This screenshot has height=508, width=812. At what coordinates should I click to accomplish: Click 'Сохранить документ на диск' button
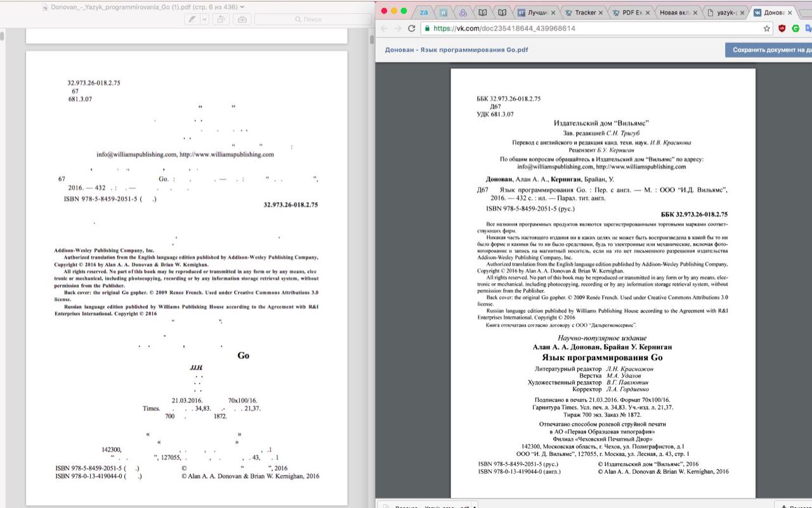coord(768,50)
